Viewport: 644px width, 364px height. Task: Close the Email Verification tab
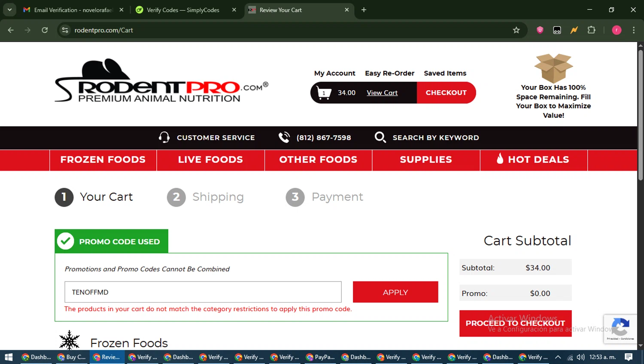[122, 10]
